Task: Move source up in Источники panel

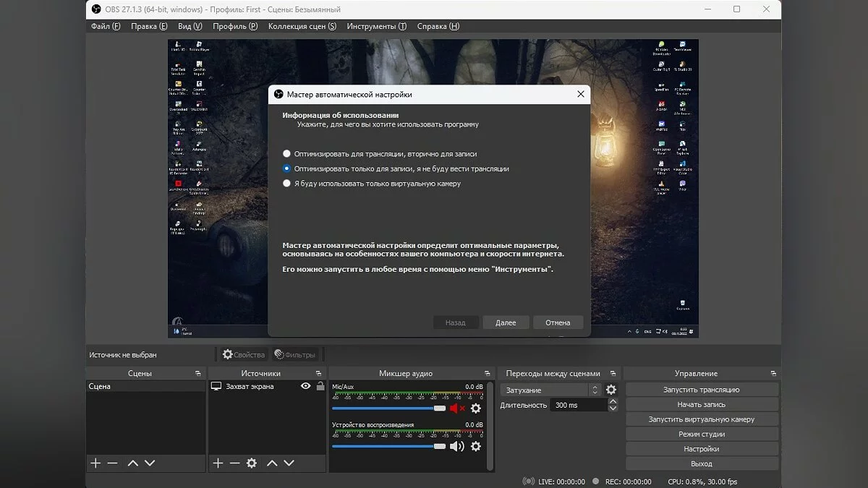Action: pos(272,463)
